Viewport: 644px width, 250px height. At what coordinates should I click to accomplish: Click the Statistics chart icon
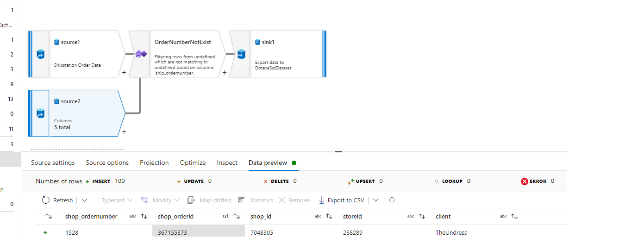point(241,200)
